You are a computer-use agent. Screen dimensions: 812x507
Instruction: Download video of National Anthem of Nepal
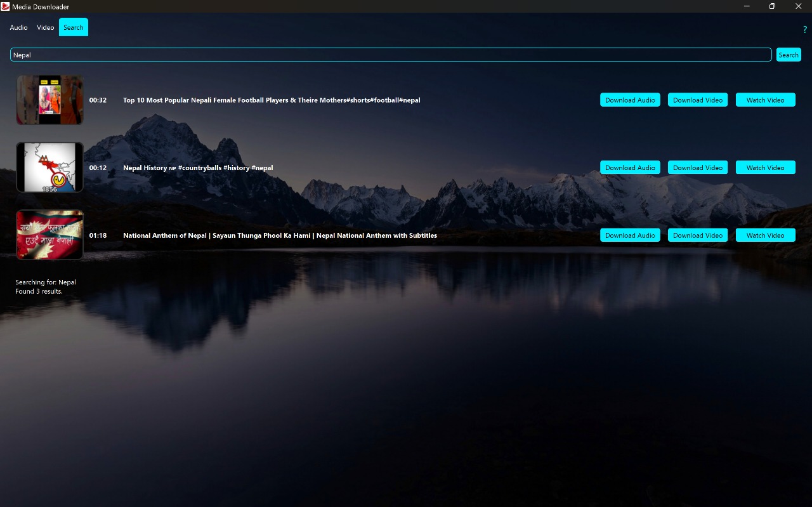[x=697, y=235]
